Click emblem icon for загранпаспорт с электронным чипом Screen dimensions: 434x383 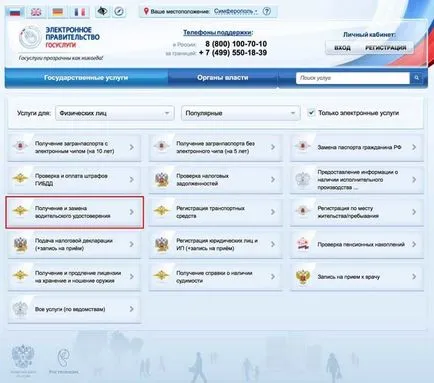coord(20,147)
